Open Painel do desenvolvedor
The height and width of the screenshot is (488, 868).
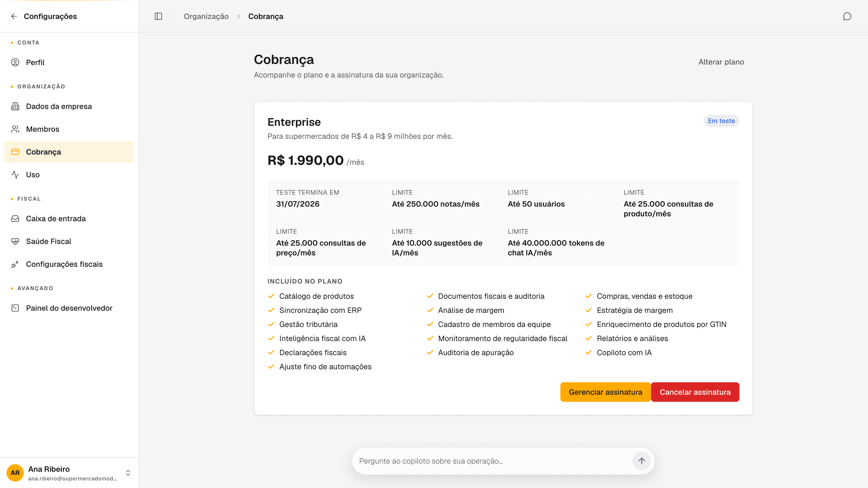(69, 308)
